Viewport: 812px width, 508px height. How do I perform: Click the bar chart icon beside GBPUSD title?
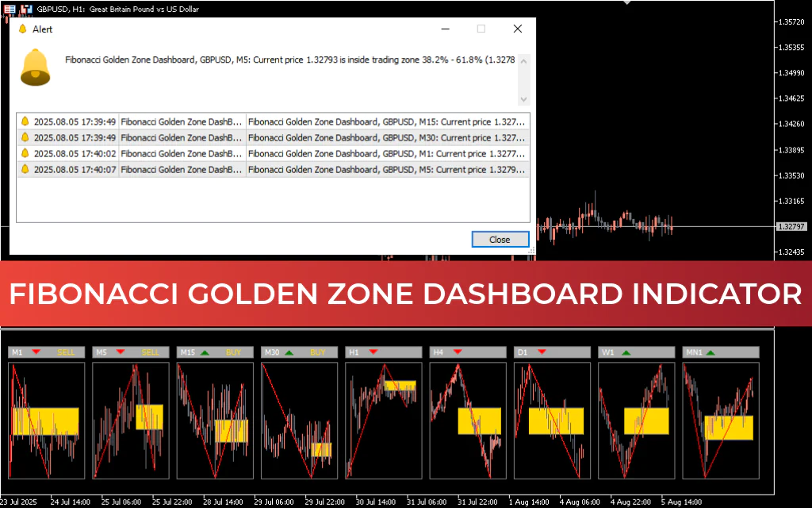27,10
